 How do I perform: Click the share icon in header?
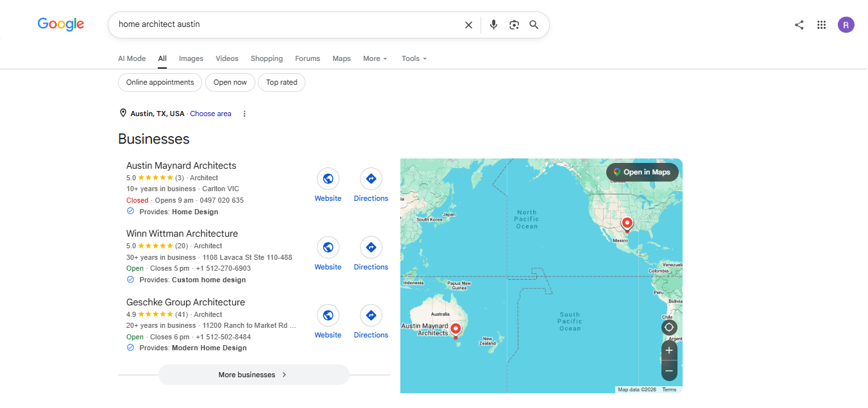[x=799, y=25]
